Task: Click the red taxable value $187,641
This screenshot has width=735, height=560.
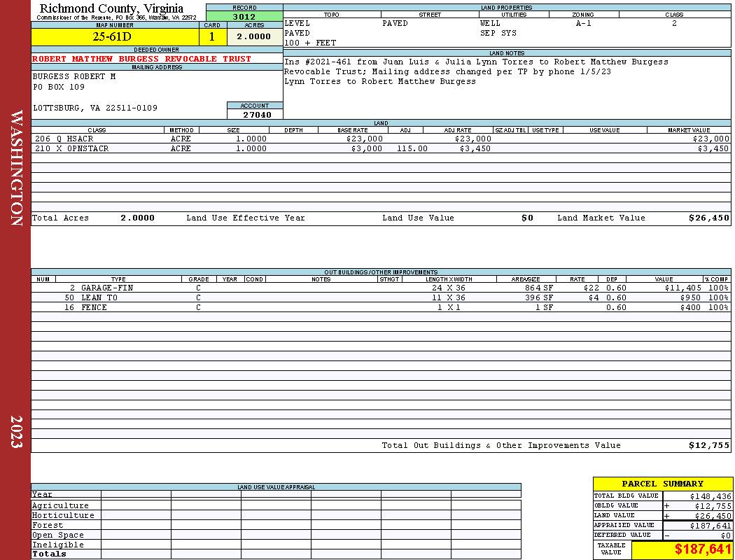Action: 703,549
